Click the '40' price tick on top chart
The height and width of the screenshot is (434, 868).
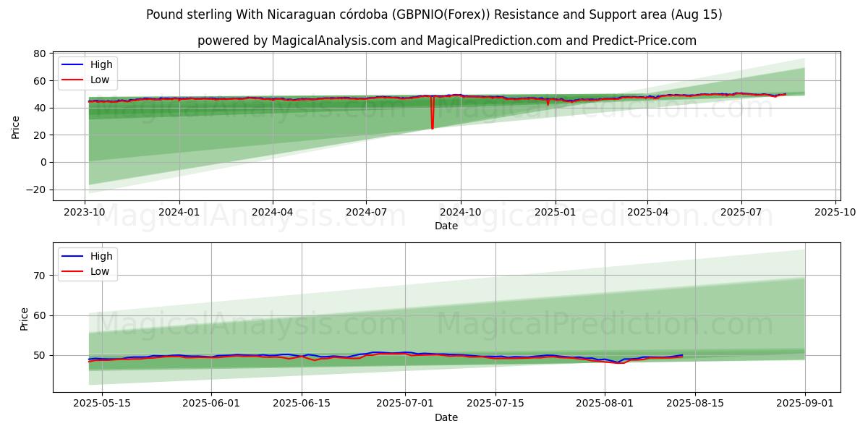(41, 108)
